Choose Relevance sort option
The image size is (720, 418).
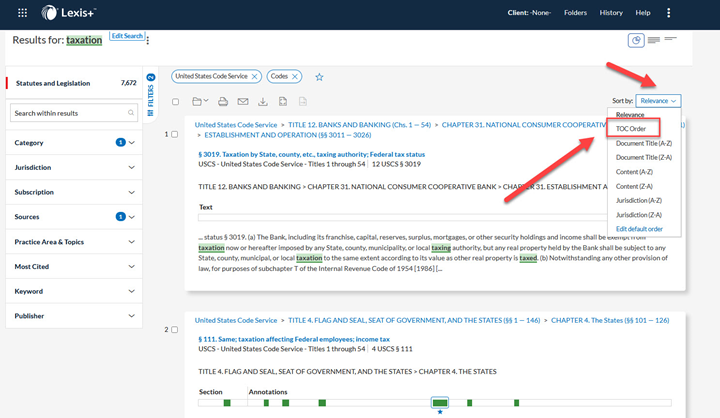pyautogui.click(x=630, y=115)
